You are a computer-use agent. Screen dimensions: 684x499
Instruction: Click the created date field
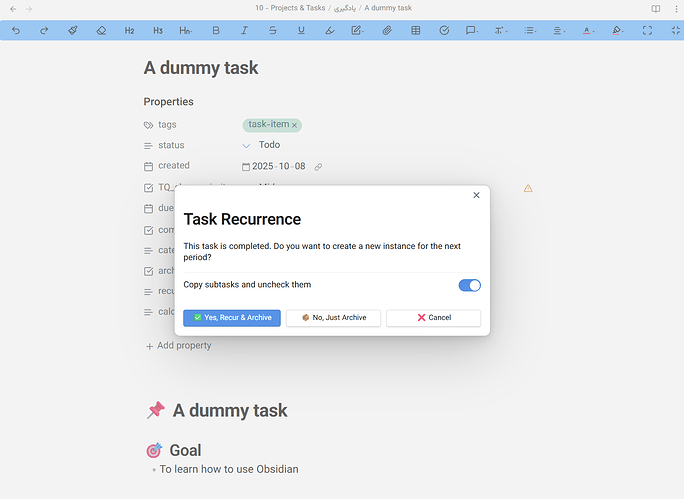(278, 167)
